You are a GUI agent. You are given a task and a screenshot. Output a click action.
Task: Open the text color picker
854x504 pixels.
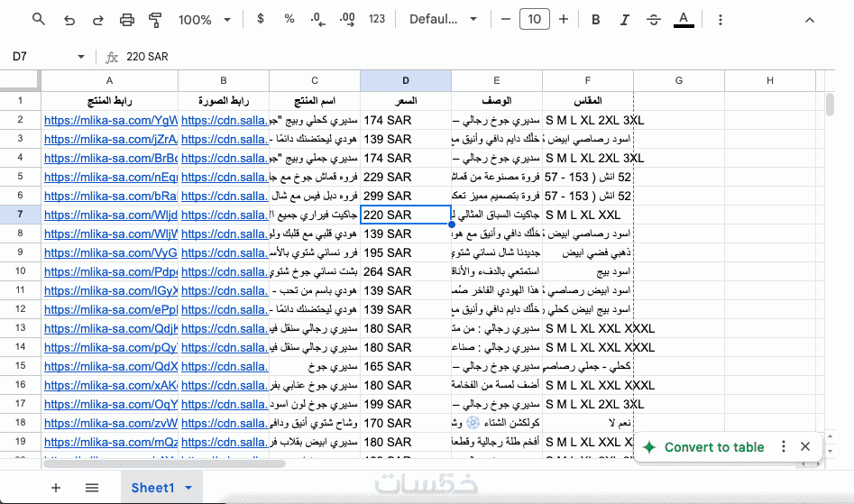click(x=684, y=20)
